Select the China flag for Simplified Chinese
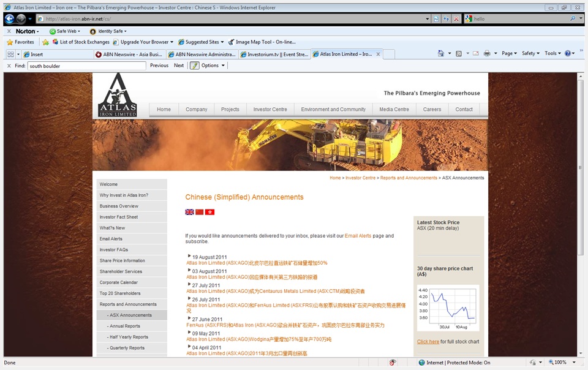This screenshot has width=588, height=370. 200,211
